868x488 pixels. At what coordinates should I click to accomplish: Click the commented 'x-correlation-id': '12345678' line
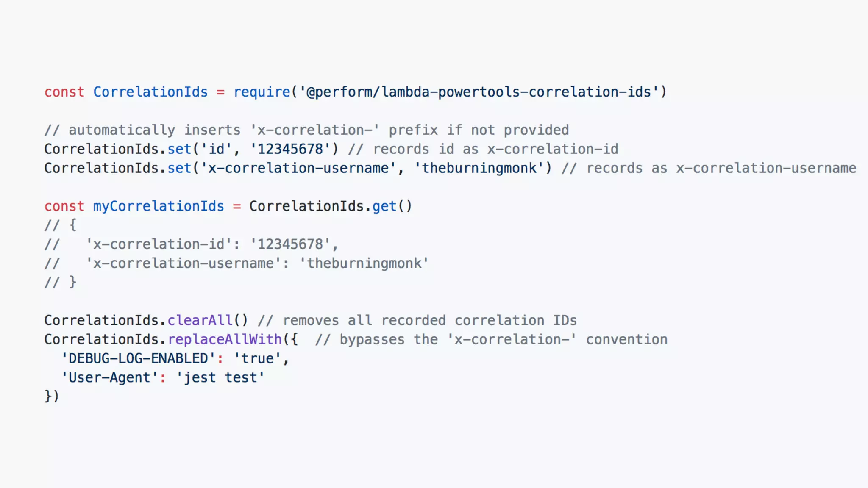point(191,244)
